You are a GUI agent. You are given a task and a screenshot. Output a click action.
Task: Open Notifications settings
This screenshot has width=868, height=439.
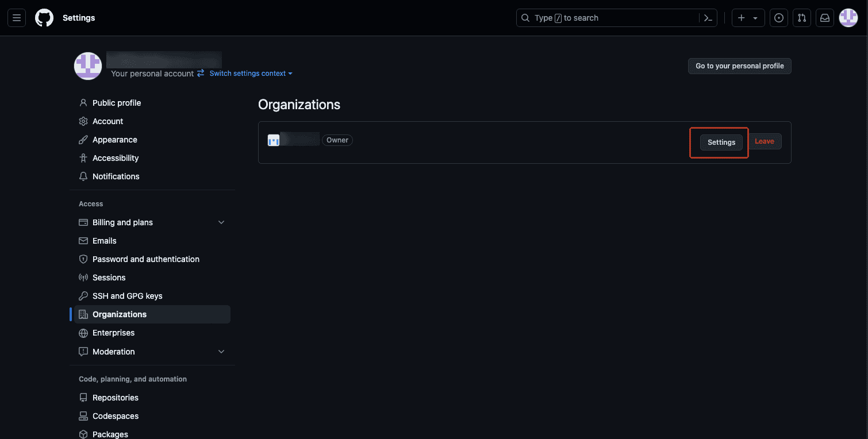[x=152, y=176]
